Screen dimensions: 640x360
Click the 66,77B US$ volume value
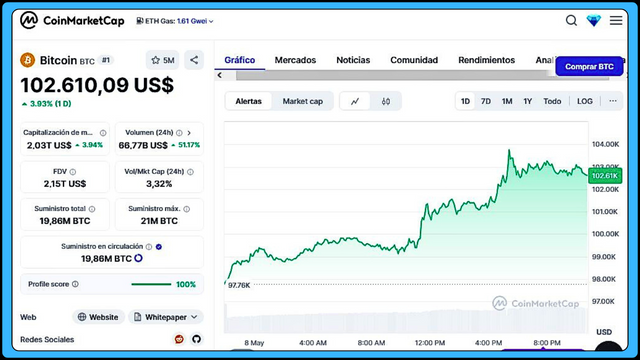[x=143, y=145]
